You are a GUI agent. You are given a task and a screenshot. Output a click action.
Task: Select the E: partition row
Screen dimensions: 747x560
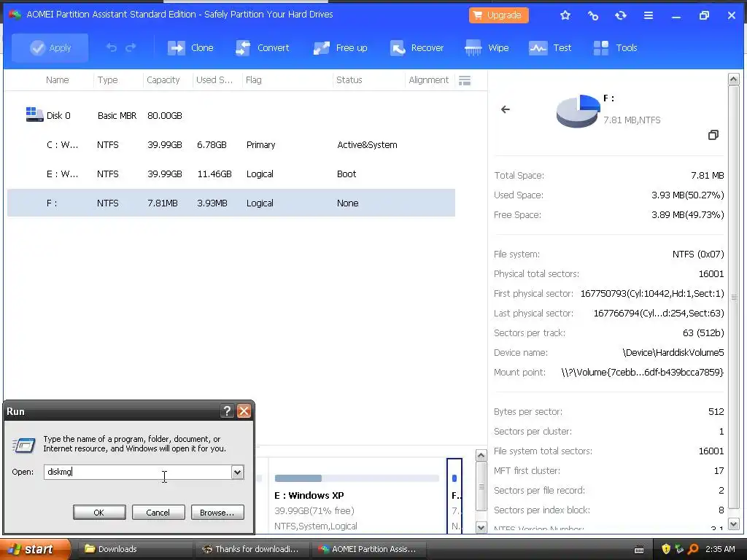(231, 174)
